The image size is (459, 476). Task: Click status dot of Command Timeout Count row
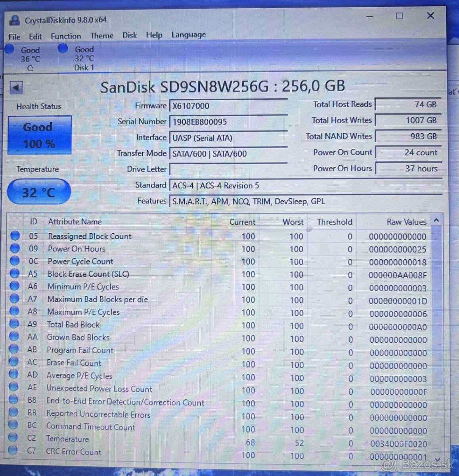tap(13, 425)
